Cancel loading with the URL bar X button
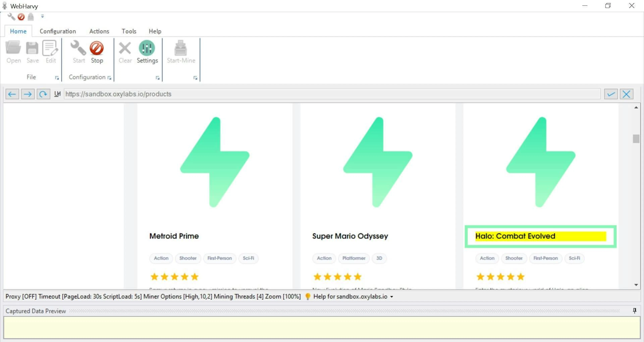644x342 pixels. click(626, 94)
